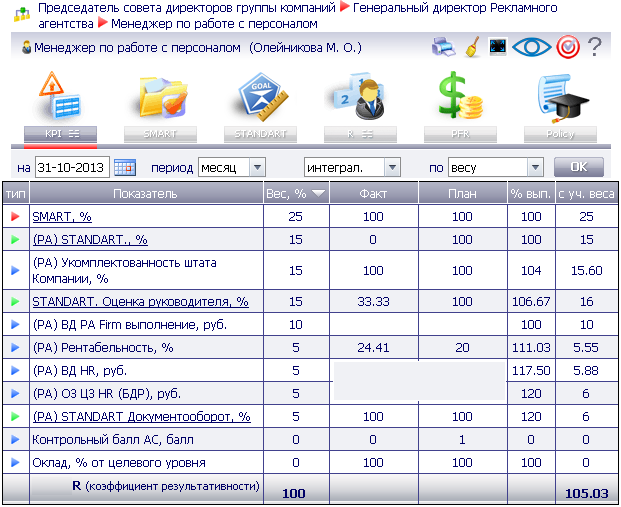Click the R podium businessman icon

point(360,96)
